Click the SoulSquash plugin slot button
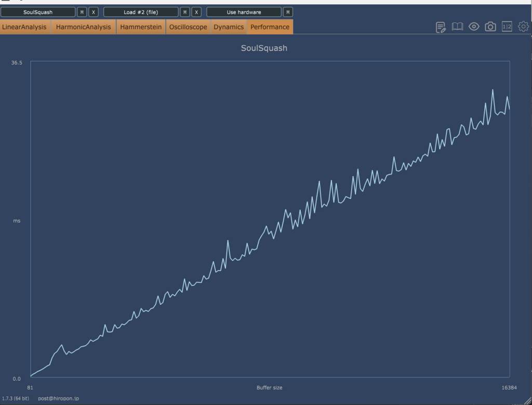The image size is (532, 405). click(38, 12)
